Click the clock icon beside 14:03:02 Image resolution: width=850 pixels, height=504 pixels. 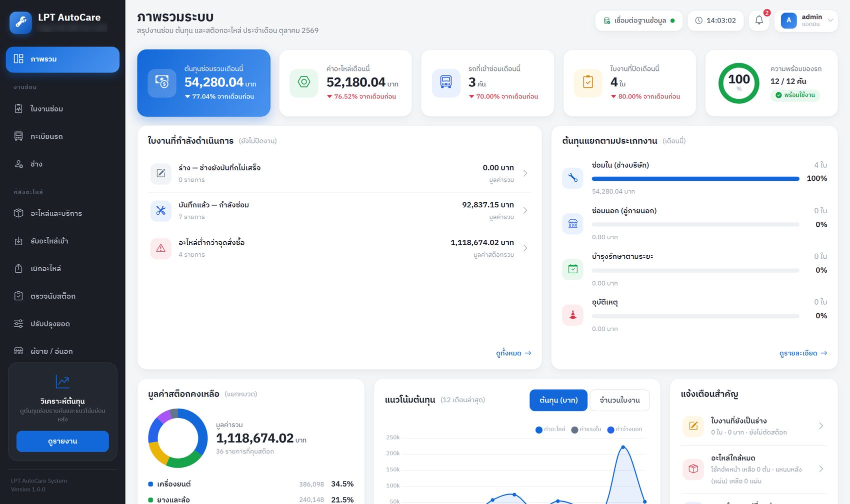(x=699, y=20)
